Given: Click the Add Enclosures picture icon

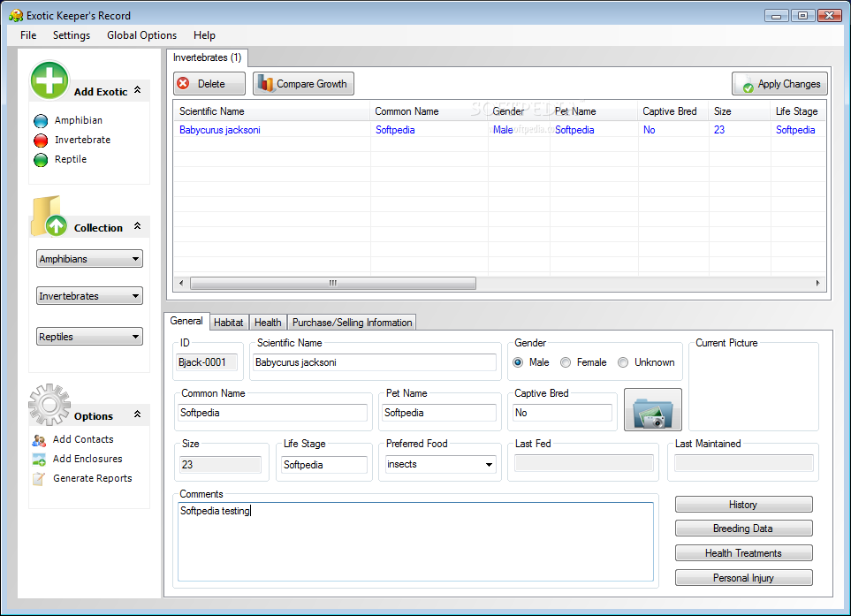Looking at the screenshot, I should [x=39, y=460].
